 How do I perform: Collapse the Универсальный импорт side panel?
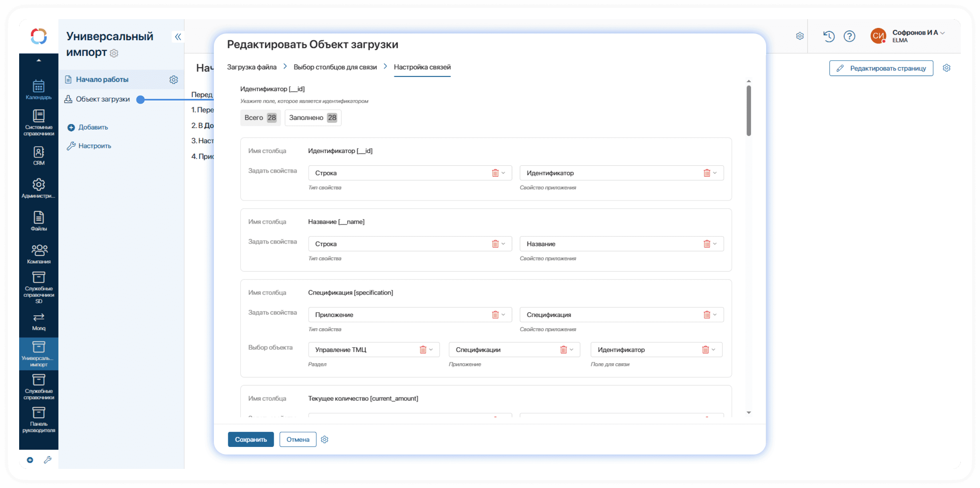click(178, 37)
